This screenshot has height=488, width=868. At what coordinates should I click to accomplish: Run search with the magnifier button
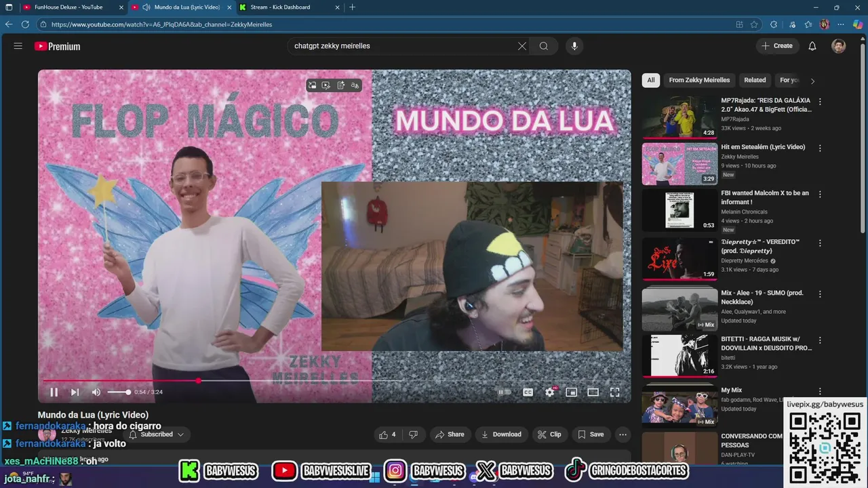tap(544, 46)
